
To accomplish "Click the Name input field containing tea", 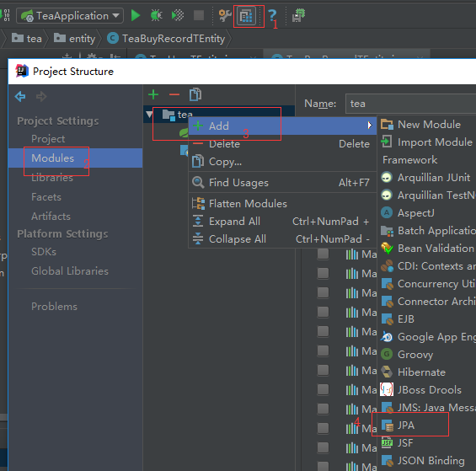I will pyautogui.click(x=410, y=104).
